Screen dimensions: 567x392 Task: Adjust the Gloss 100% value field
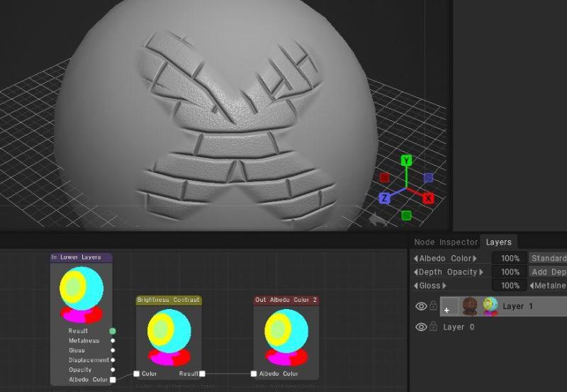509,286
